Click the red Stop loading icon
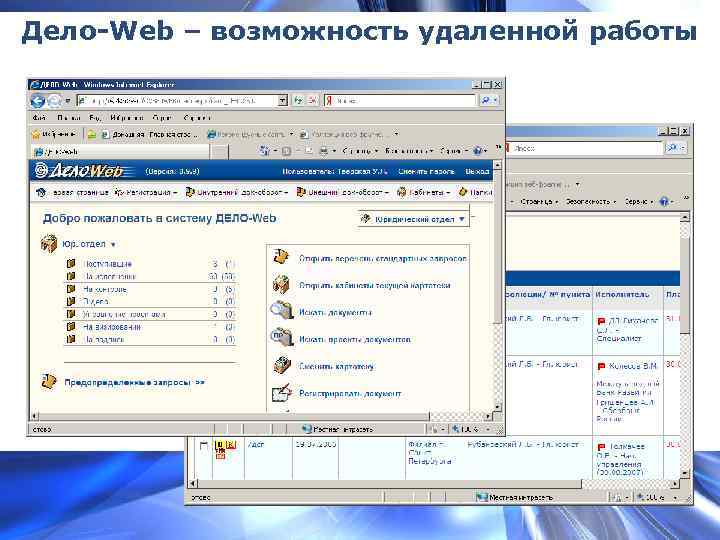Screen dimensions: 720x540 [x=313, y=100]
